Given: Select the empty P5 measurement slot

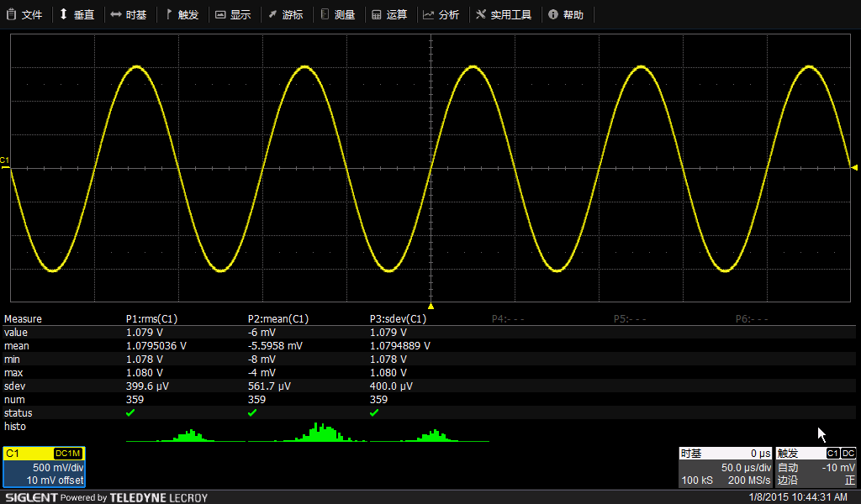Looking at the screenshot, I should pos(629,319).
